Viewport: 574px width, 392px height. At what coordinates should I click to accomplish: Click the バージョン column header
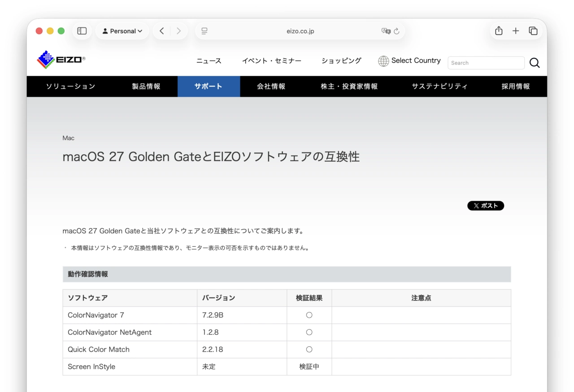pos(242,298)
